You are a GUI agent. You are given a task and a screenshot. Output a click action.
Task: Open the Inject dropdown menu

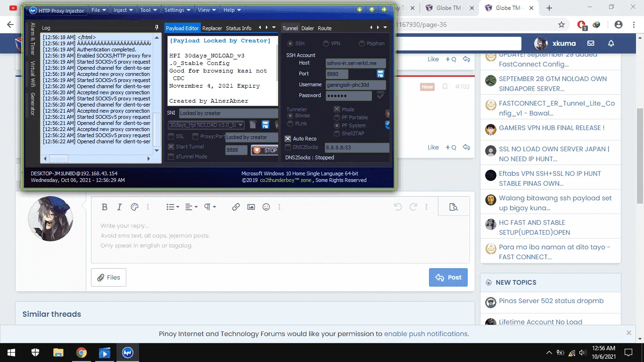[124, 10]
